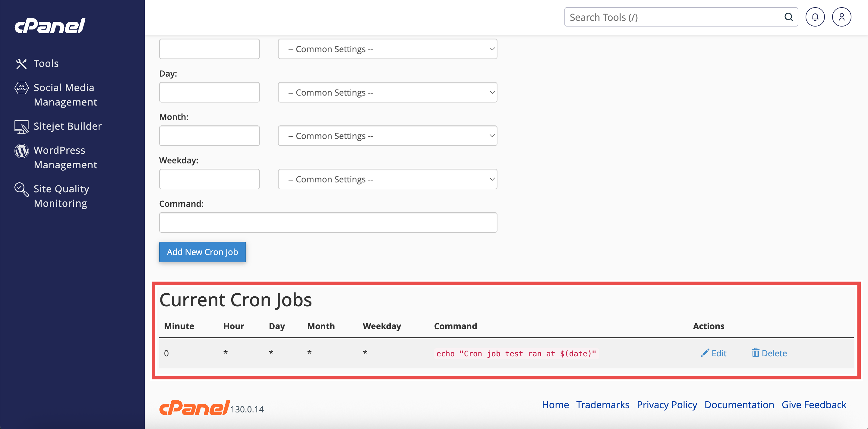
Task: Open user account profile icon
Action: point(841,17)
